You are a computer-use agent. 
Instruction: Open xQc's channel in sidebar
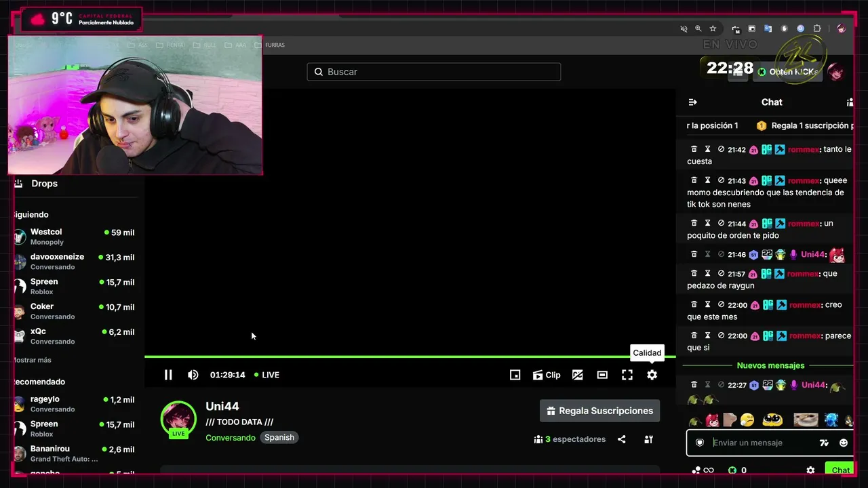74,336
